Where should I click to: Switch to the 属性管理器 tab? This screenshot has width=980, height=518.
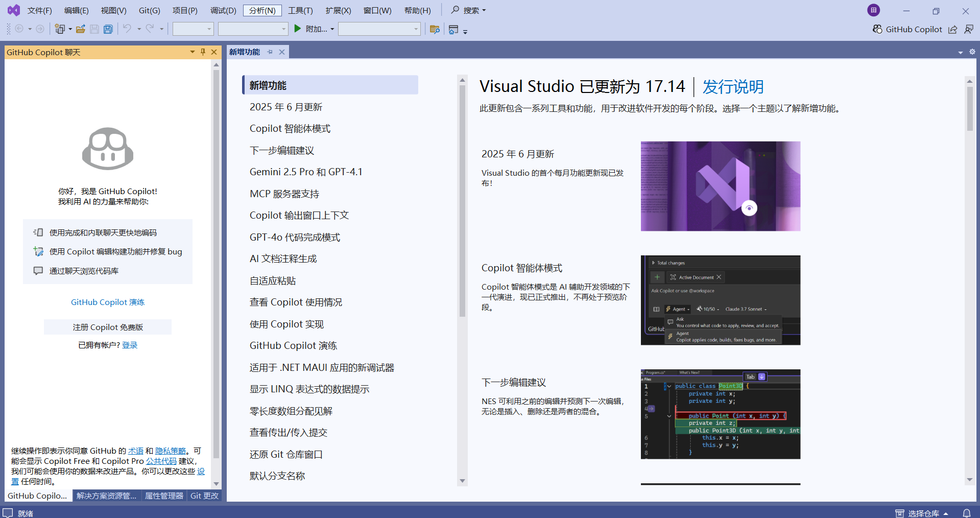pyautogui.click(x=164, y=496)
